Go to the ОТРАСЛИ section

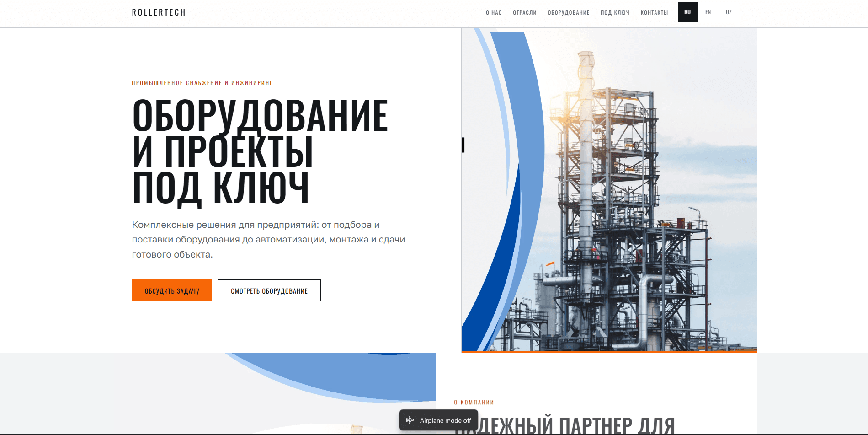[x=525, y=12]
